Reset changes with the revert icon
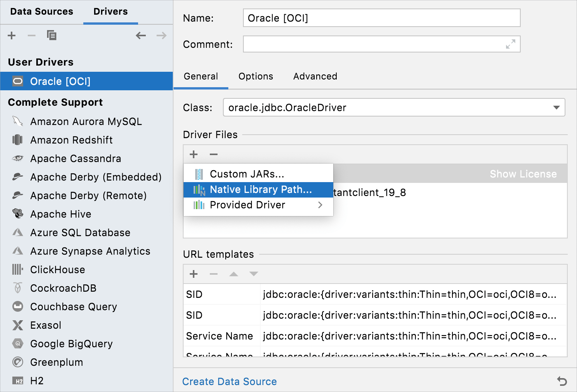 pyautogui.click(x=562, y=381)
